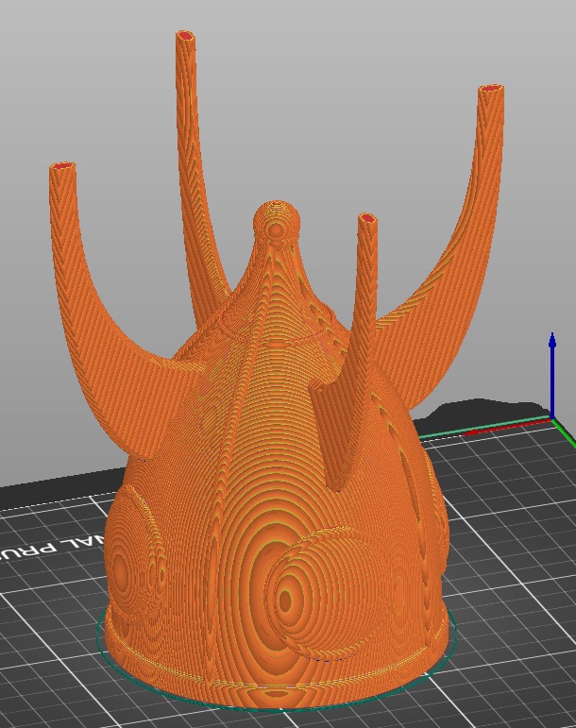576x728 pixels.
Task: Select the red tip of the tallest horn
Action: 185,36
